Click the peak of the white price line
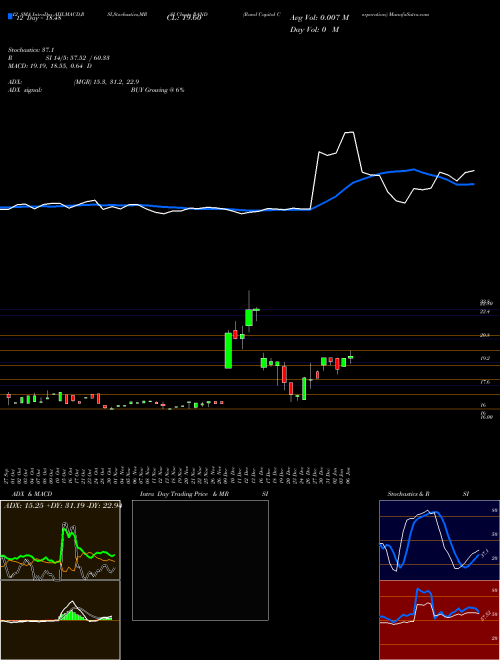Screen dimensions: 500x660 pyautogui.click(x=349, y=132)
